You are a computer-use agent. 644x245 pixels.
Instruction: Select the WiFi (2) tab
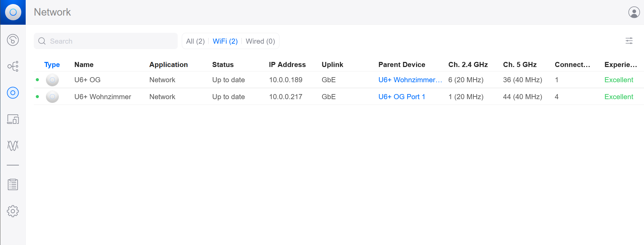click(x=225, y=41)
